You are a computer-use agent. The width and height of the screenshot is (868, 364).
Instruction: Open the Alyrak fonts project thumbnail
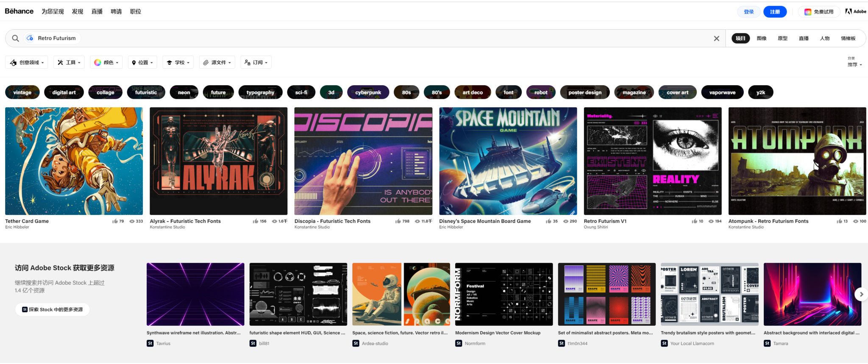[x=218, y=161]
